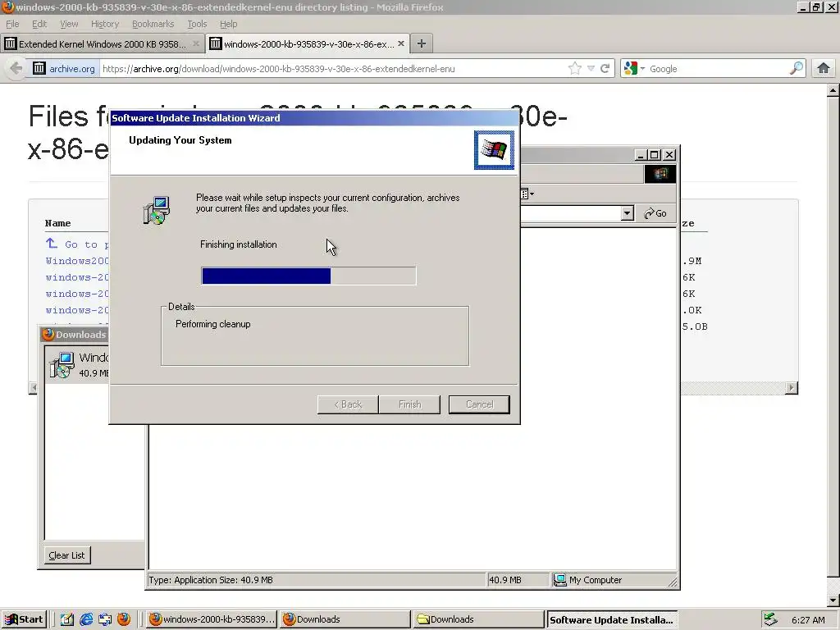This screenshot has width=840, height=630.
Task: Minimize the Explorer Downloads window
Action: [641, 155]
